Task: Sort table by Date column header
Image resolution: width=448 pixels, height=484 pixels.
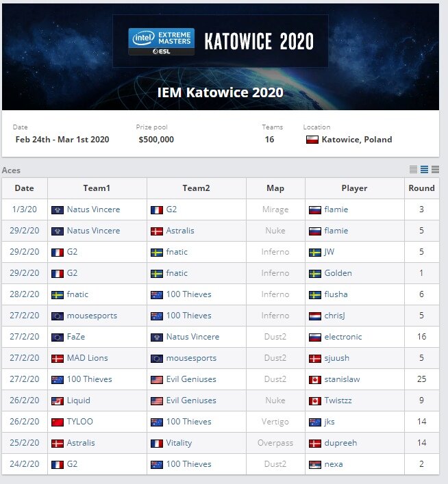Action: click(25, 188)
